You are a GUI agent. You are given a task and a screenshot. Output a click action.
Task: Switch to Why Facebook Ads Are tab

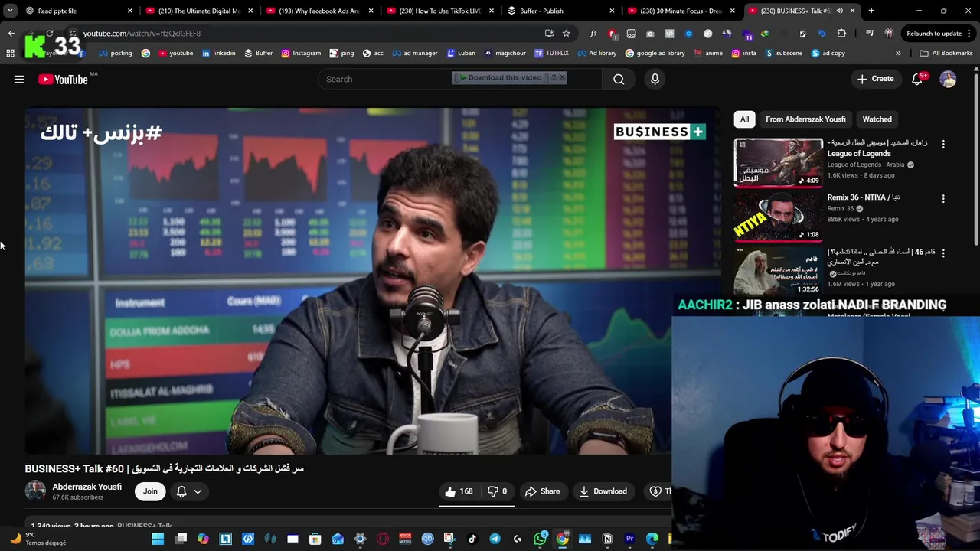click(x=319, y=11)
